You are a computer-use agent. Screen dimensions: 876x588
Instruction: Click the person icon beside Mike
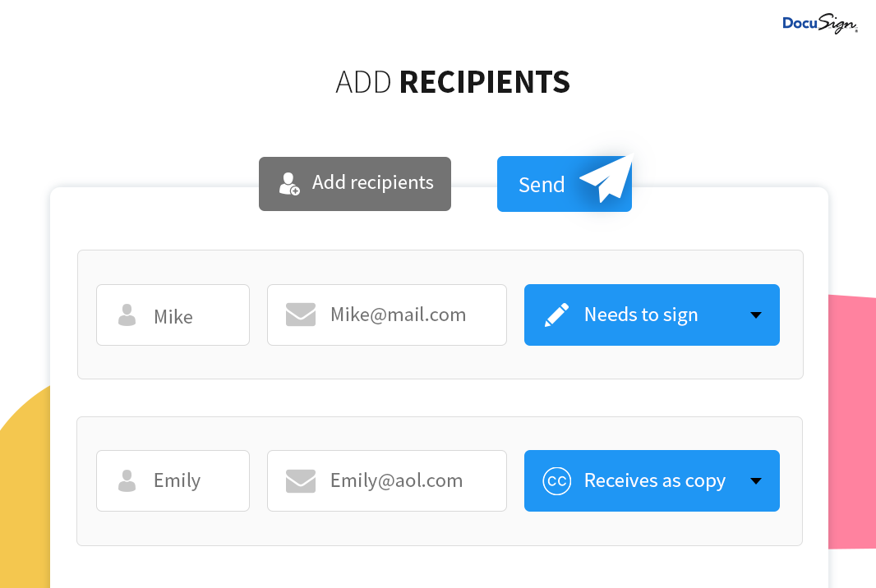click(x=127, y=315)
